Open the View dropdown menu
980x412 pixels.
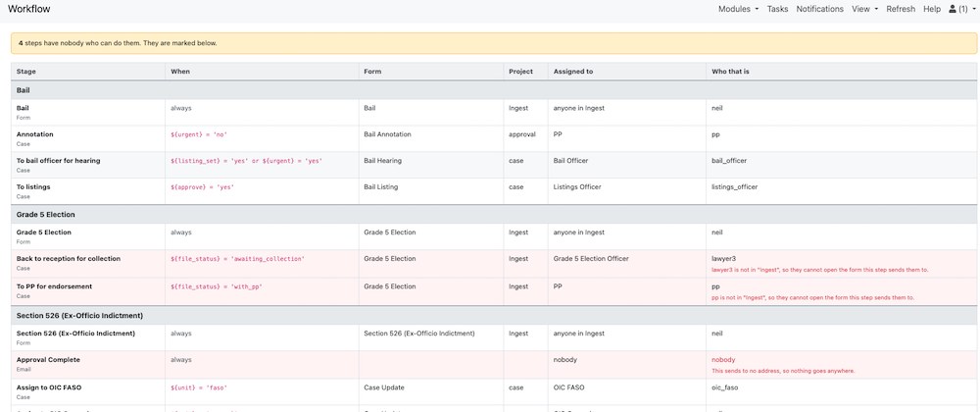(864, 9)
